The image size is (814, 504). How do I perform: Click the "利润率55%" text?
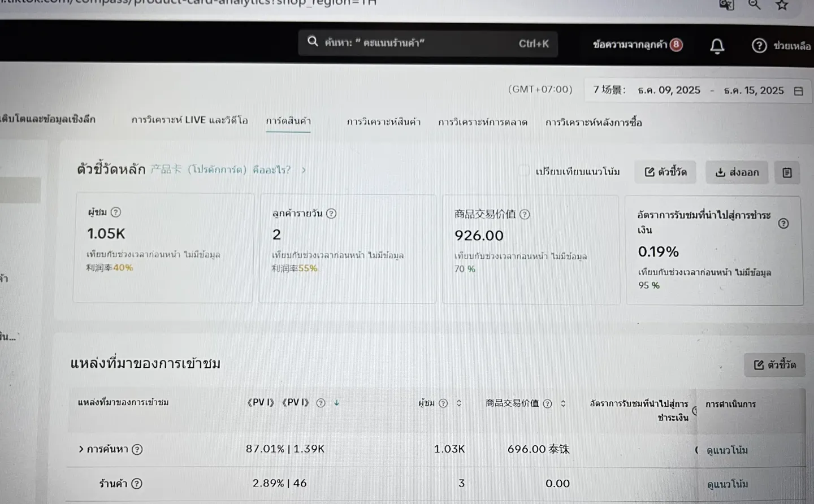(x=295, y=268)
